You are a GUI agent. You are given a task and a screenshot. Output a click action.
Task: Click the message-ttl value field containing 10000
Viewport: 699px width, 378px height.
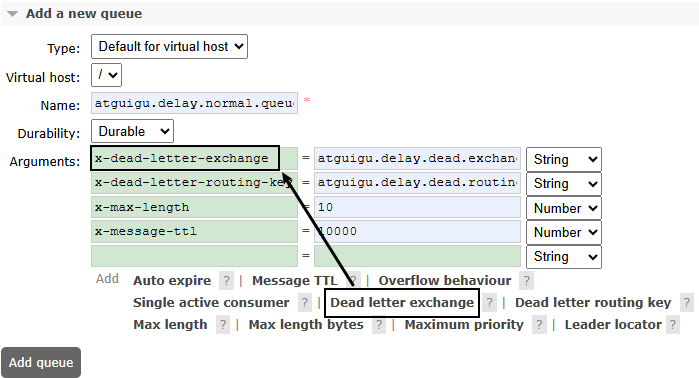coord(417,231)
